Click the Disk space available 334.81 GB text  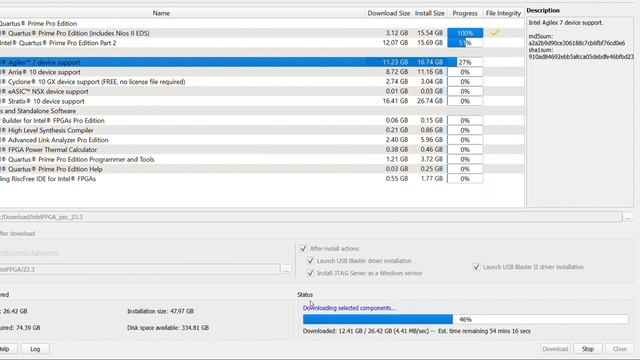point(168,328)
